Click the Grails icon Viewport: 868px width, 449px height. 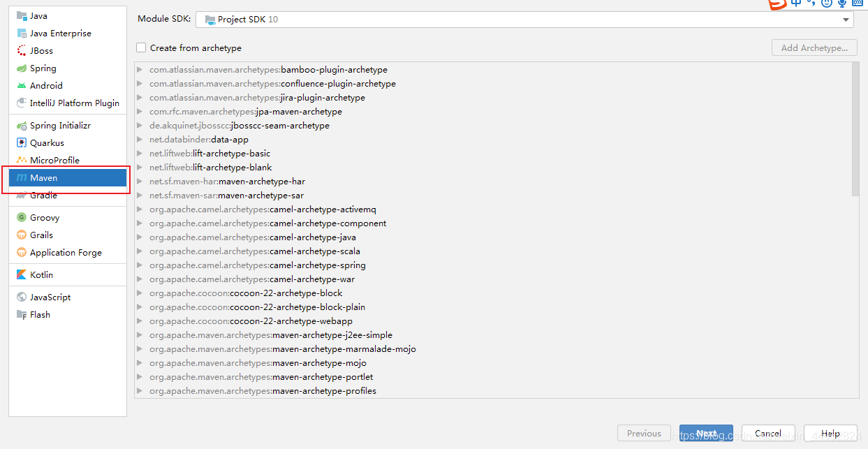[x=22, y=235]
